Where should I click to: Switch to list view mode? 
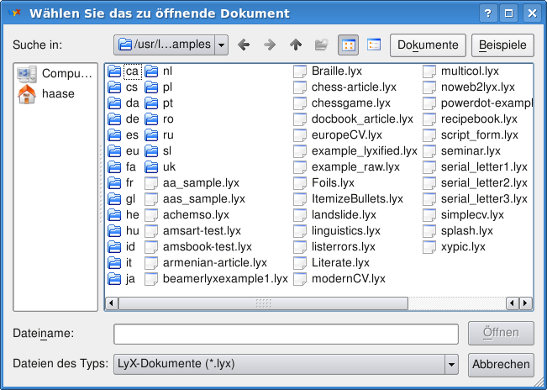coord(348,45)
